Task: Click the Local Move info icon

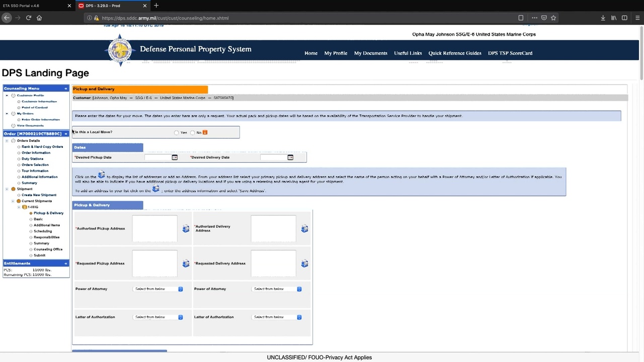Action: click(x=205, y=132)
